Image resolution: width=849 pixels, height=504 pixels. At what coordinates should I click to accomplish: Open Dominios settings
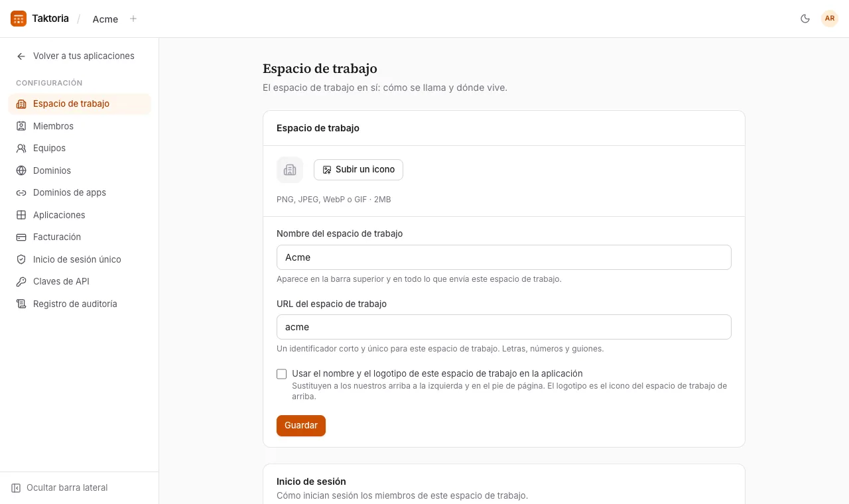(x=80, y=170)
